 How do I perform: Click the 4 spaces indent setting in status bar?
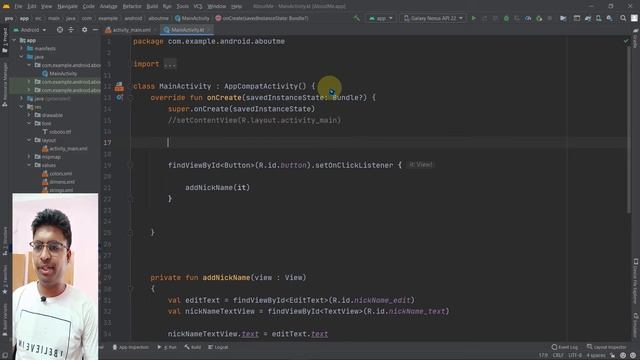coord(596,356)
